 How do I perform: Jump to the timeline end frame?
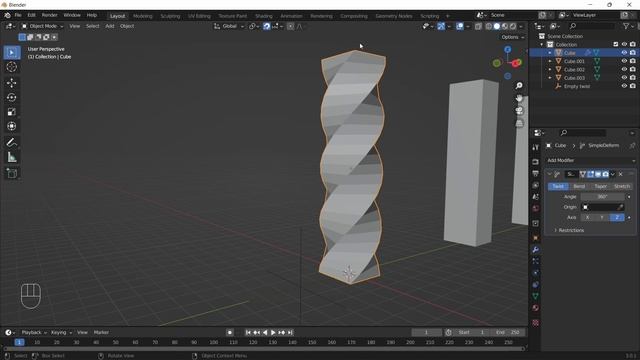(x=290, y=333)
